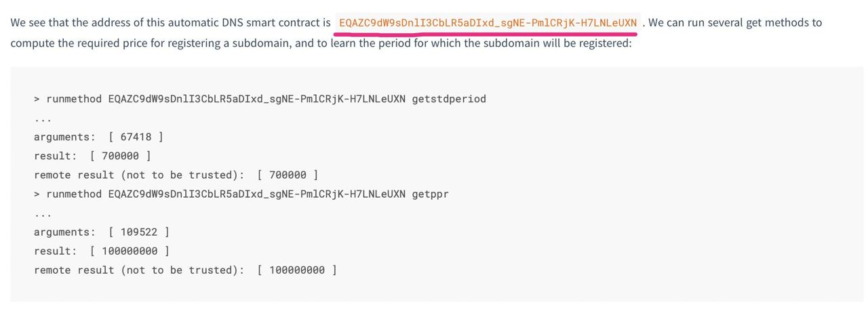Viewport: 868px width, 311px height.
Task: Click the first 'runmethod' keyword in the code block
Action: [x=74, y=99]
